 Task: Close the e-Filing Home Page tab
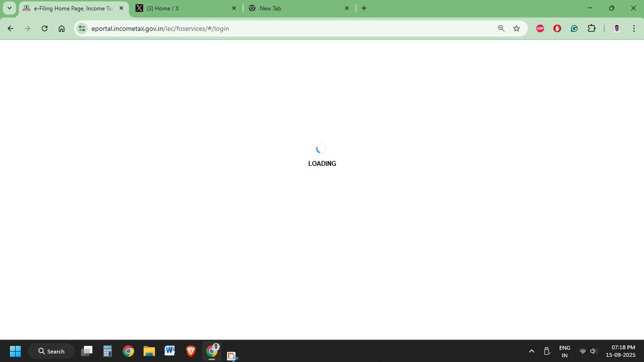click(x=121, y=9)
